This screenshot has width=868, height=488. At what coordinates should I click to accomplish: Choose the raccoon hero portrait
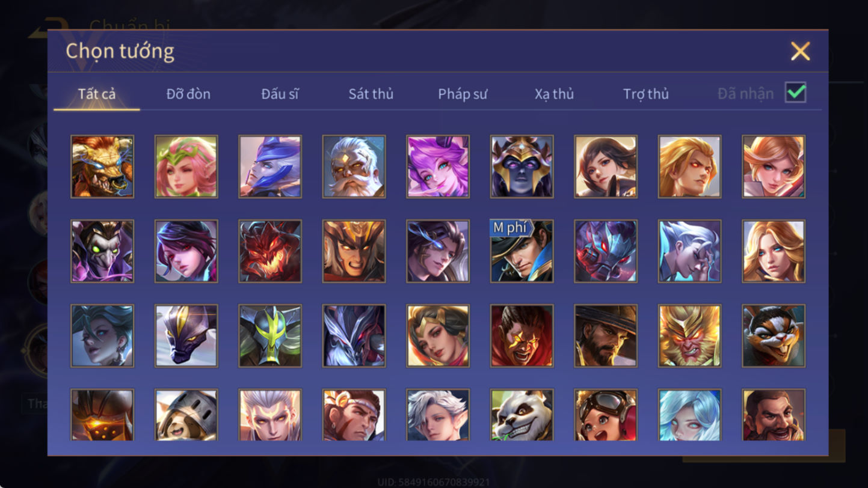[774, 335]
